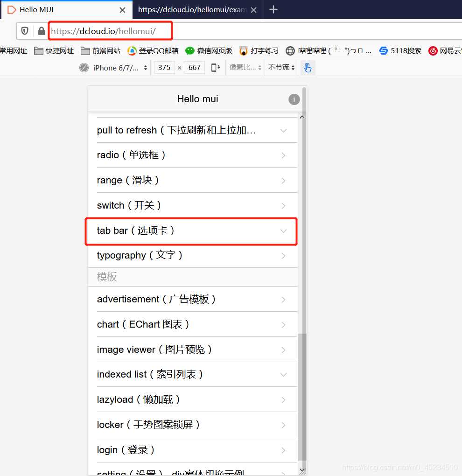Click the lock security icon in the address bar

pos(41,31)
